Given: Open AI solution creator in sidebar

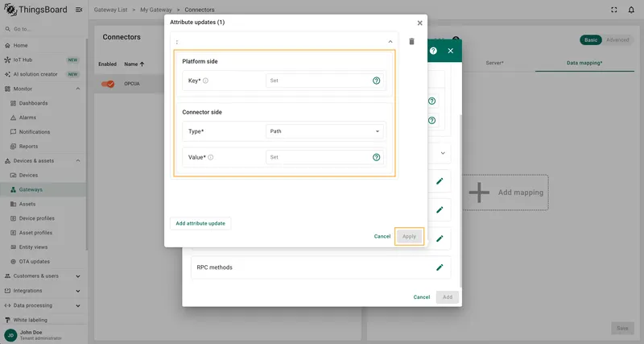Looking at the screenshot, I should (x=43, y=74).
